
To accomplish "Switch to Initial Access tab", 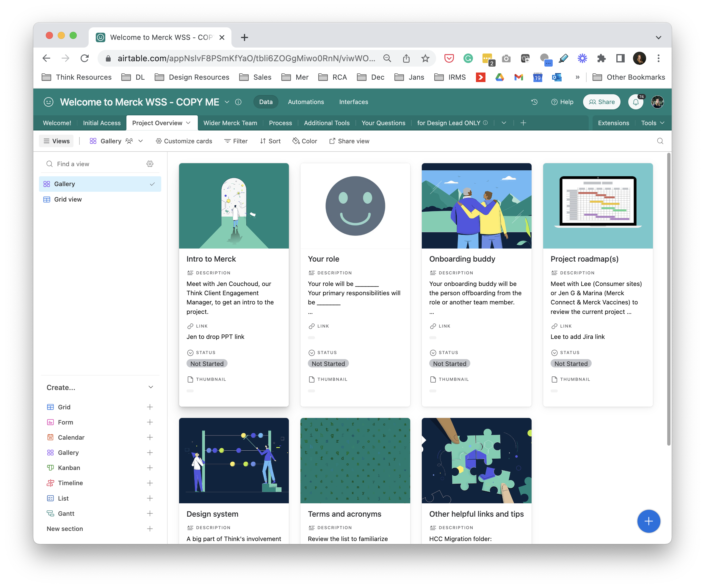I will pos(102,123).
